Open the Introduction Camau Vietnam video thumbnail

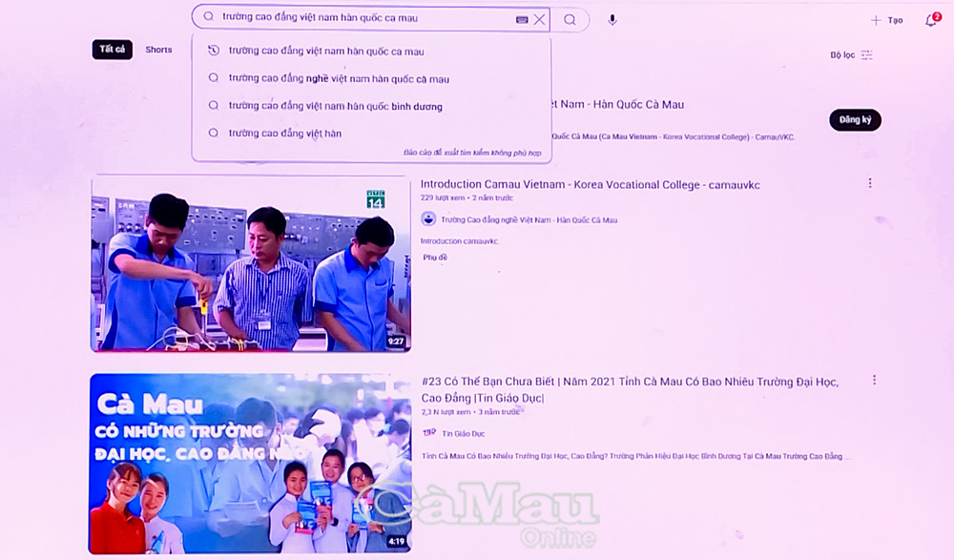coord(251,264)
